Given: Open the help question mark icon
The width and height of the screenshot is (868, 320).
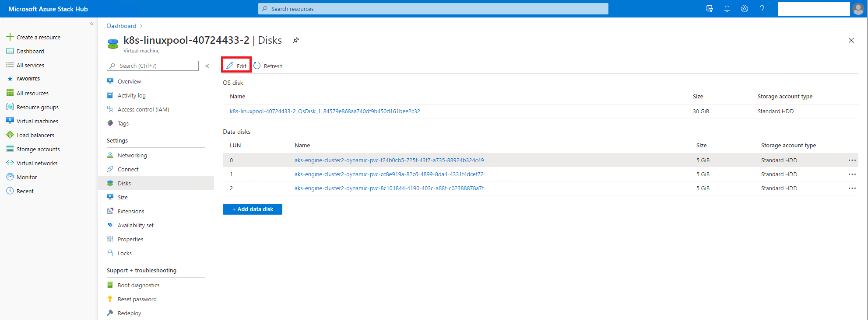Looking at the screenshot, I should point(762,9).
